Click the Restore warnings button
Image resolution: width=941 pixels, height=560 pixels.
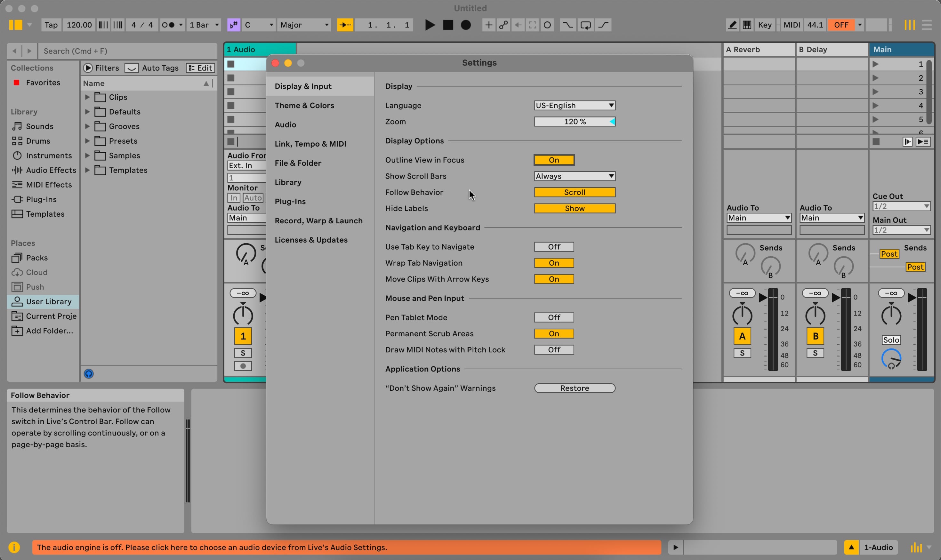click(x=575, y=388)
